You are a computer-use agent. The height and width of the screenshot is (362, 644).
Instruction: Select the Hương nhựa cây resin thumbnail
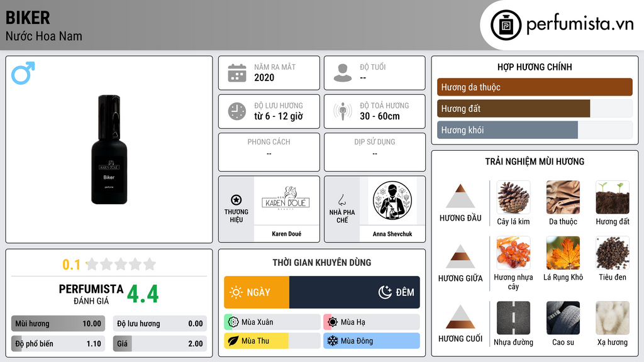[513, 253]
